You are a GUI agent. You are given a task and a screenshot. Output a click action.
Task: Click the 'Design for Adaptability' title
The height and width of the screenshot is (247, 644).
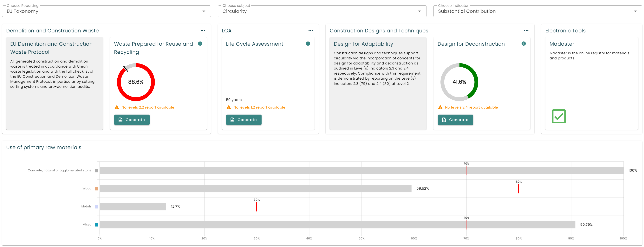tap(363, 44)
